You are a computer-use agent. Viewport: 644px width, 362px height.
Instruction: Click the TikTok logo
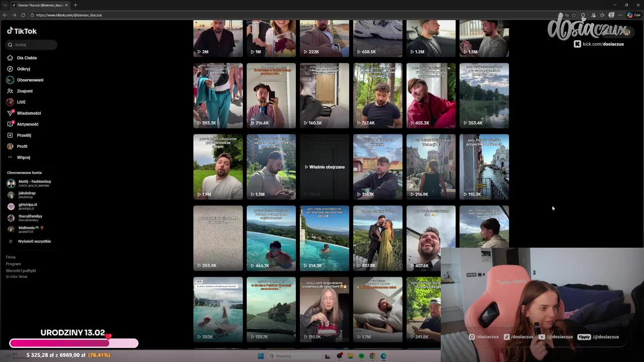point(22,31)
